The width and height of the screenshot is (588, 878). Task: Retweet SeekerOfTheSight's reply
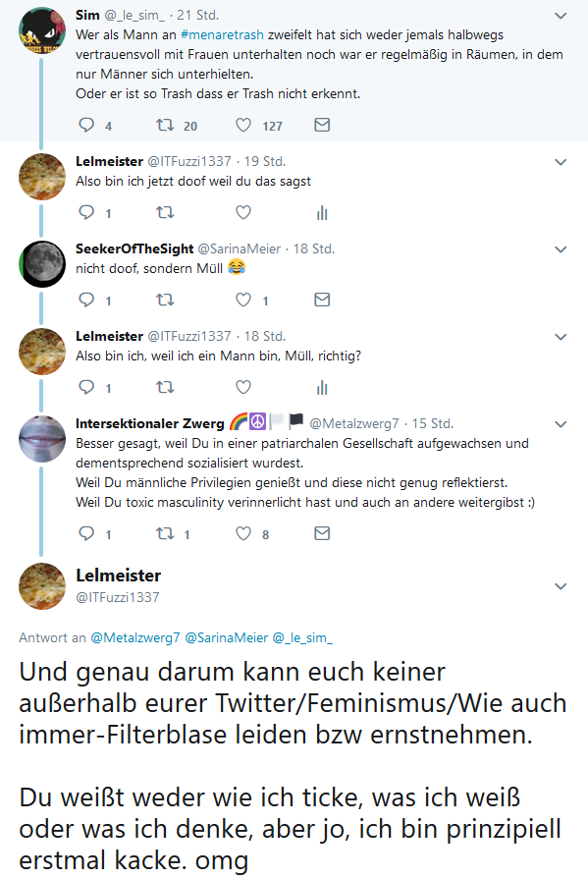(165, 300)
